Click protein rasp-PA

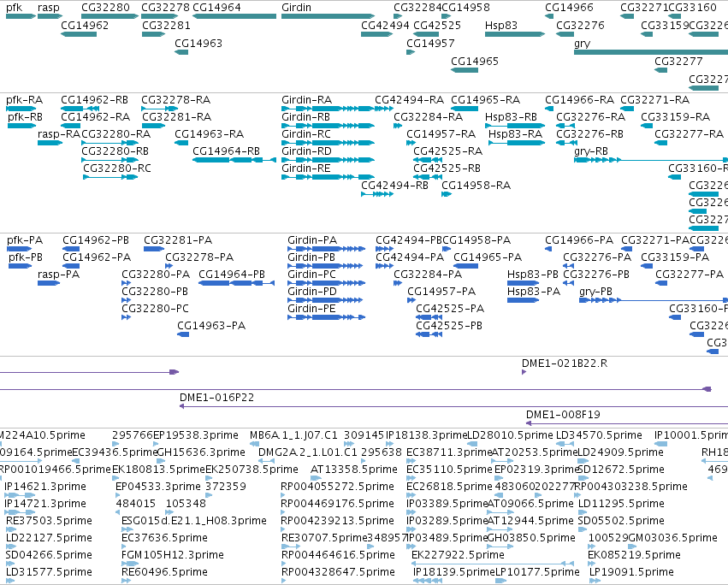58,275
